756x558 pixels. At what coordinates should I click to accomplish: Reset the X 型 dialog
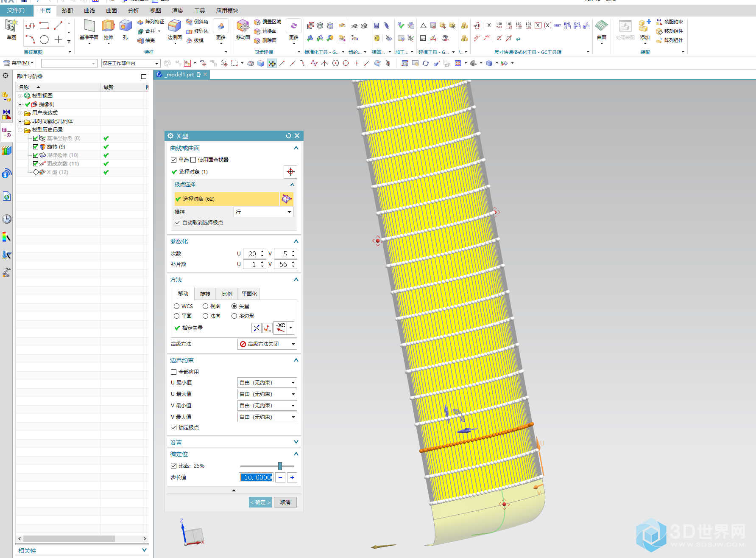click(x=288, y=136)
